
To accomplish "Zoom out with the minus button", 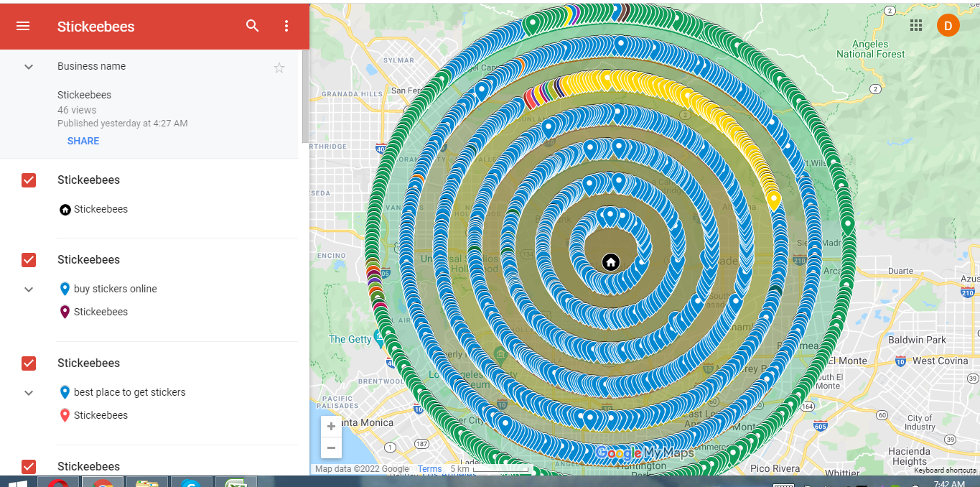I will [x=331, y=448].
